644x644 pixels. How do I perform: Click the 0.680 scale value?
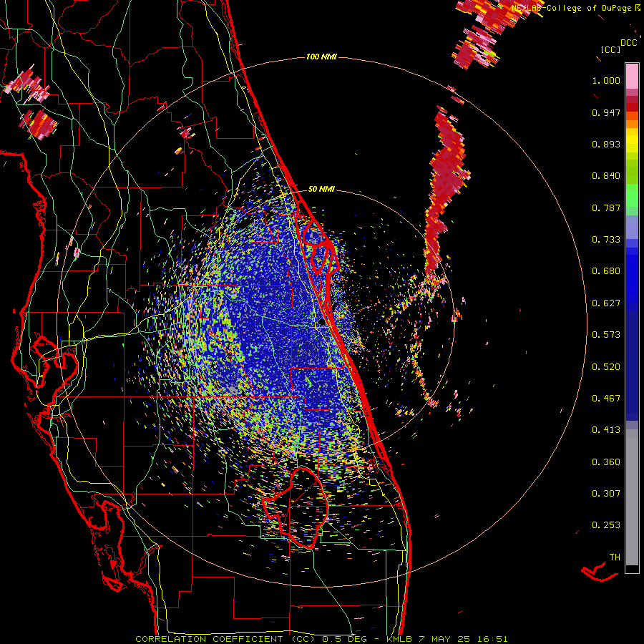tap(606, 271)
